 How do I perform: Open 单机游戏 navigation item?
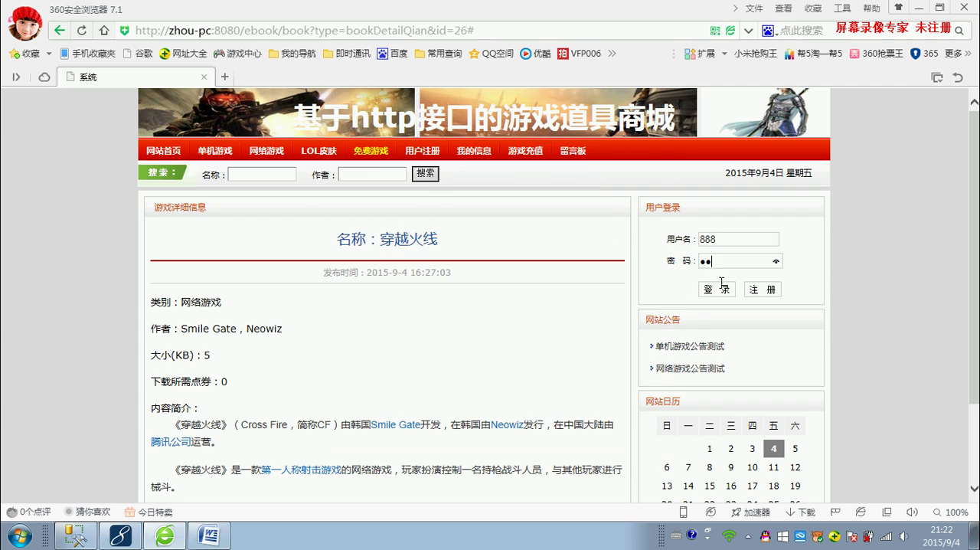pos(214,151)
